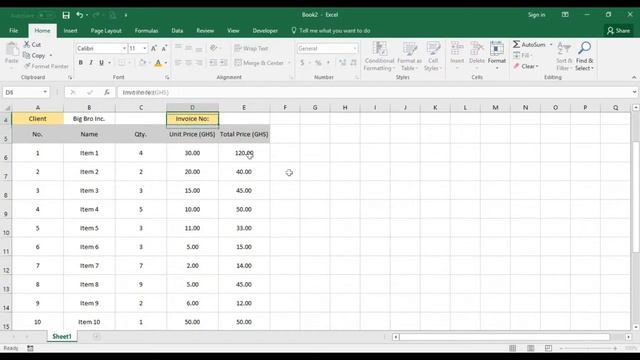This screenshot has height=360, width=640.
Task: Decrease font size with the smaller A icon
Action: click(164, 48)
